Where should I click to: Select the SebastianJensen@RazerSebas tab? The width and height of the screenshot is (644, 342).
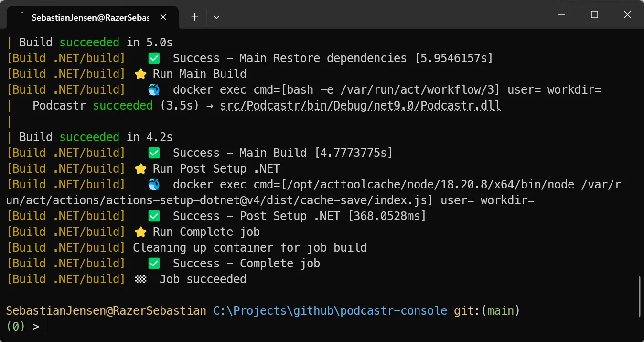coord(90,17)
